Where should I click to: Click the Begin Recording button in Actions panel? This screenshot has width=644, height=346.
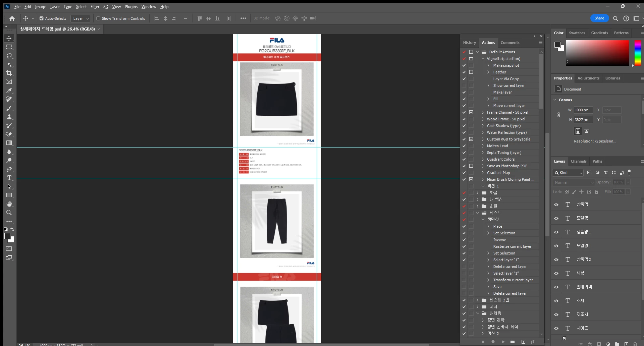tap(493, 342)
